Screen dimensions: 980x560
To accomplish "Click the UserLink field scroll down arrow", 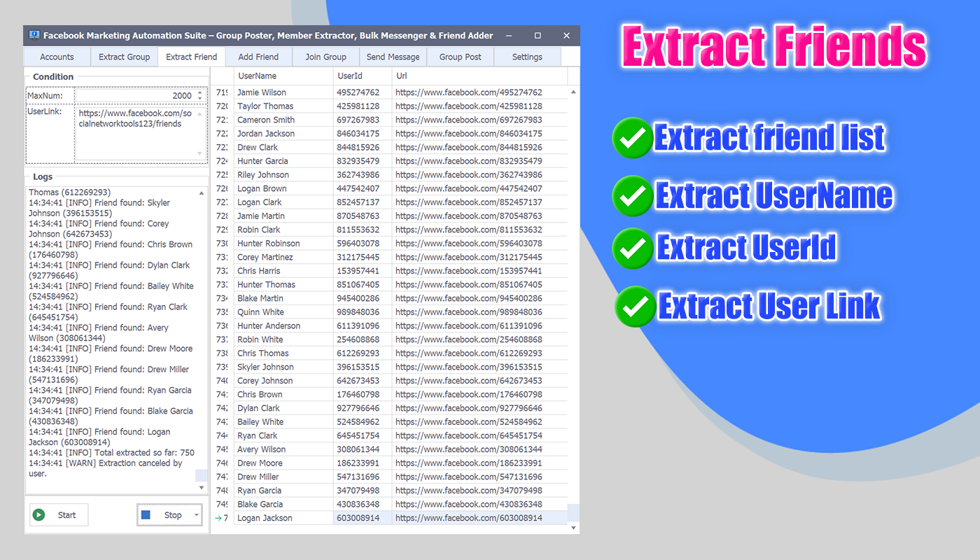I will click(x=200, y=154).
